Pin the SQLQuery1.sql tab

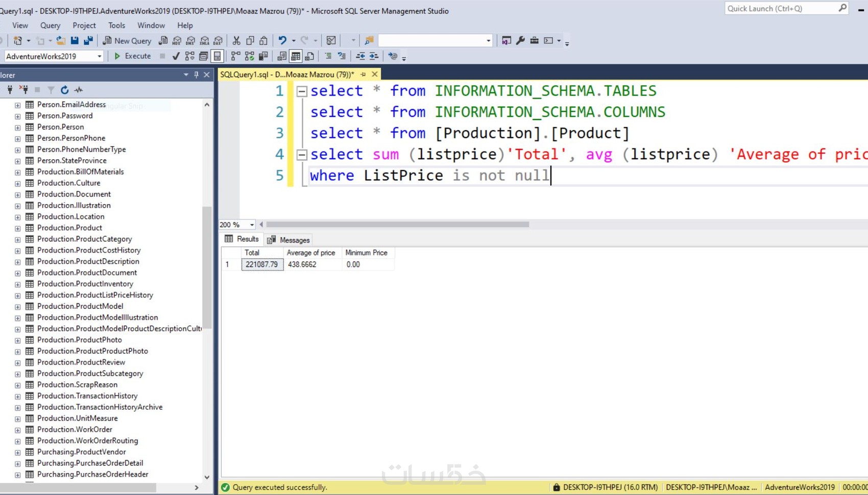363,75
